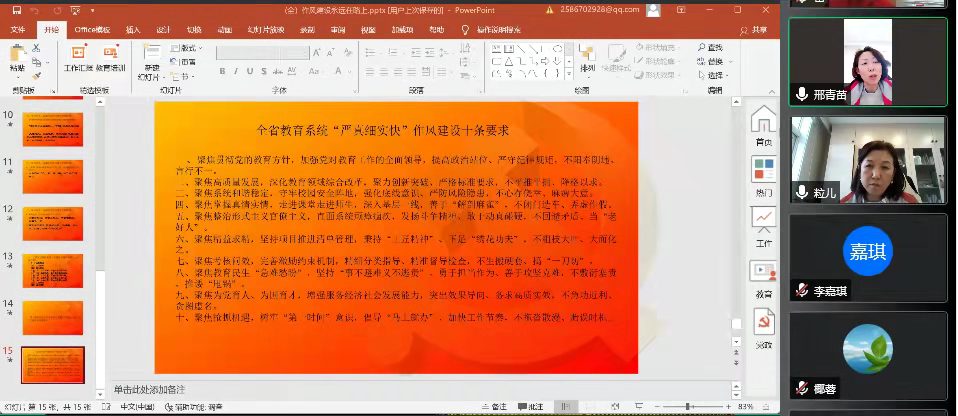Toggle Notes (备注) in status bar
The height and width of the screenshot is (416, 958).
tap(495, 407)
